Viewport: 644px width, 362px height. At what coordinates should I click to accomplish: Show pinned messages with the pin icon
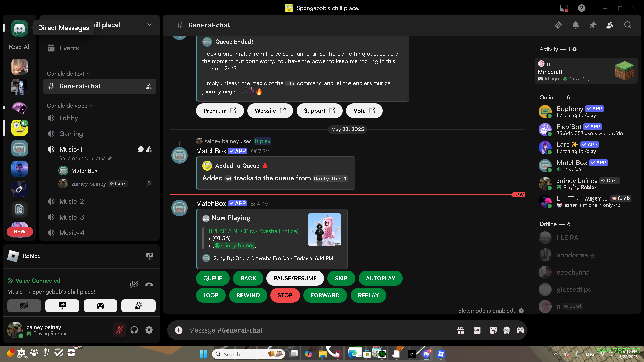click(593, 25)
